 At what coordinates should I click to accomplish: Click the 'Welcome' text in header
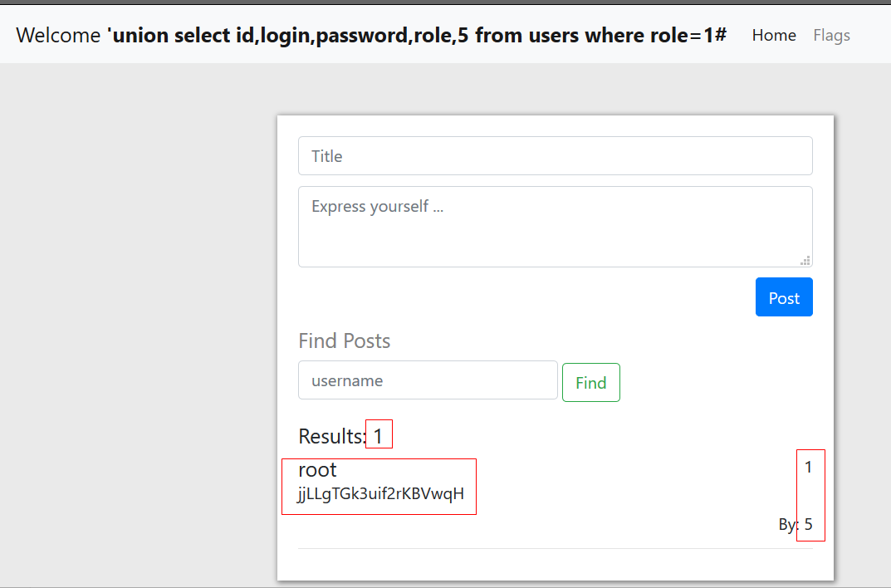[58, 36]
